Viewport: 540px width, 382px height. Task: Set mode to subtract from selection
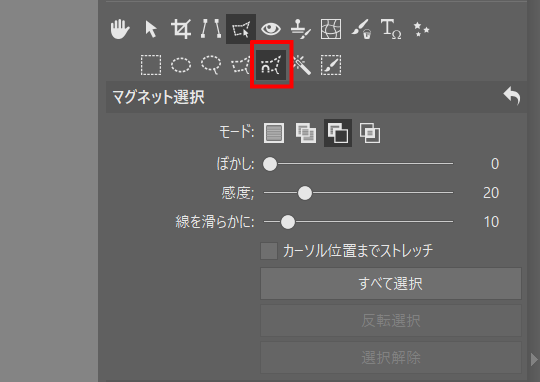338,133
